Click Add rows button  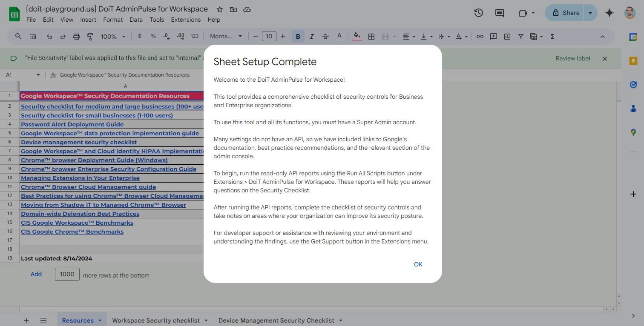[x=36, y=274]
